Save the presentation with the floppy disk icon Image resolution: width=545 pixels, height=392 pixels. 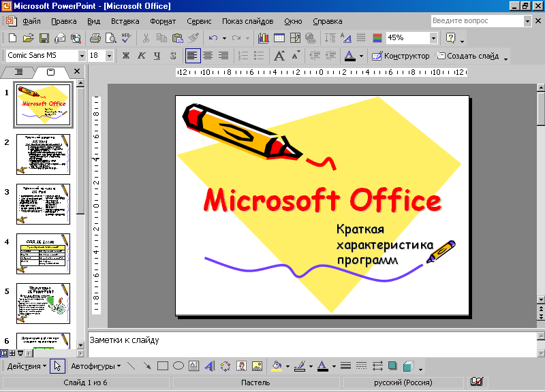[x=44, y=38]
